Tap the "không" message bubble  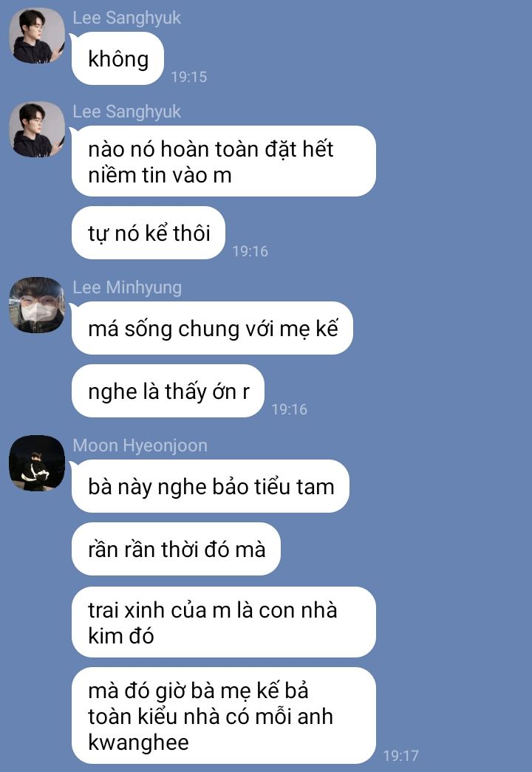pyautogui.click(x=117, y=58)
